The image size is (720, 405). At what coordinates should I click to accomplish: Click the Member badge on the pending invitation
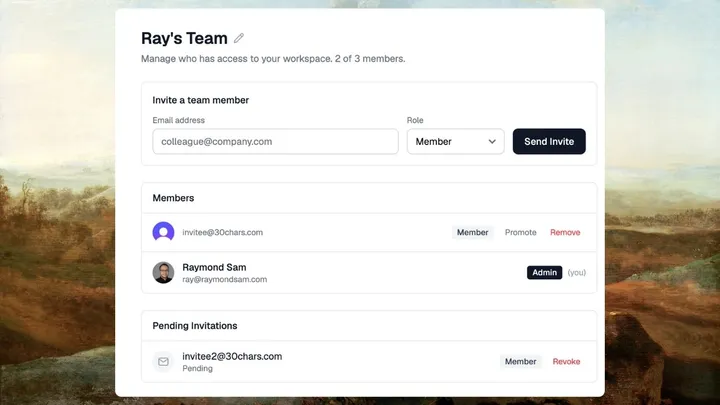521,361
